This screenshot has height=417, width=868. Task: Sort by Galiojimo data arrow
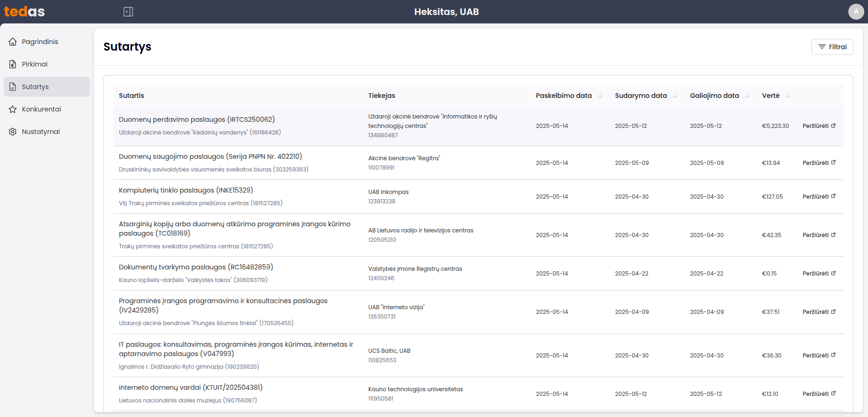tap(747, 96)
